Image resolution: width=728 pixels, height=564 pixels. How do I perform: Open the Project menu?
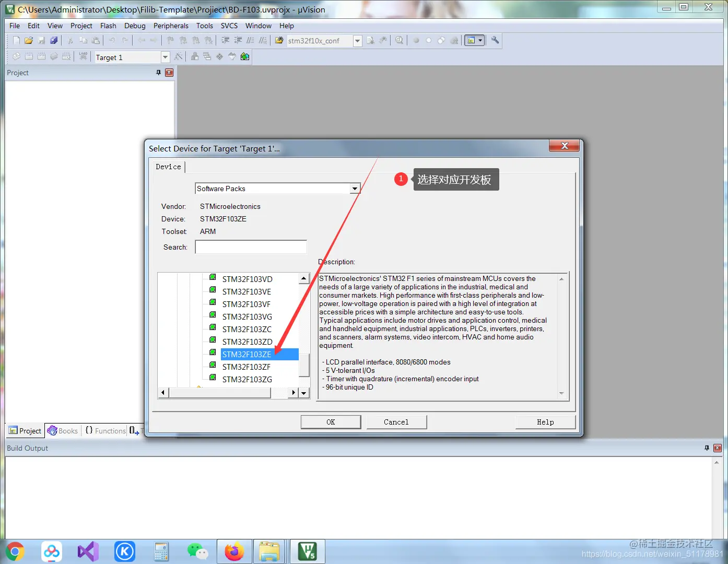(x=81, y=26)
